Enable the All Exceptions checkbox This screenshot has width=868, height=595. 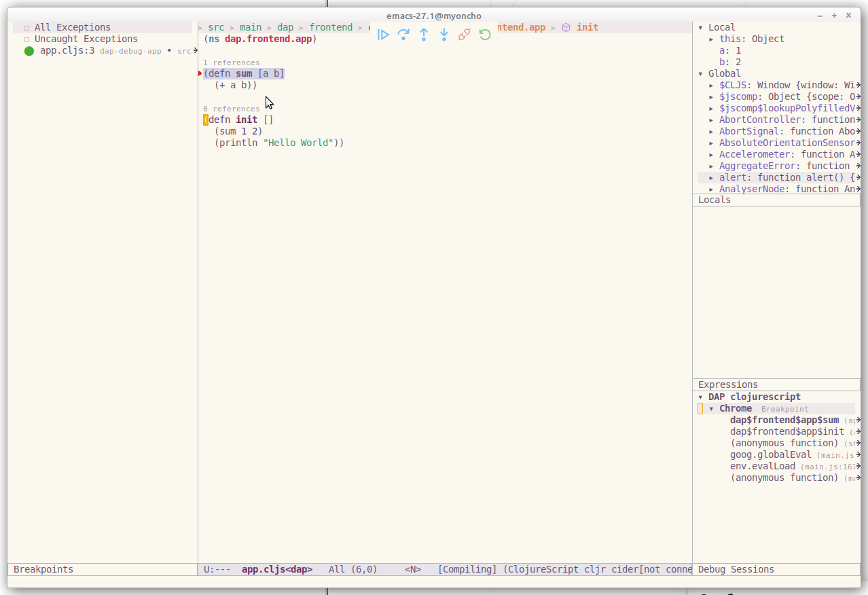27,28
